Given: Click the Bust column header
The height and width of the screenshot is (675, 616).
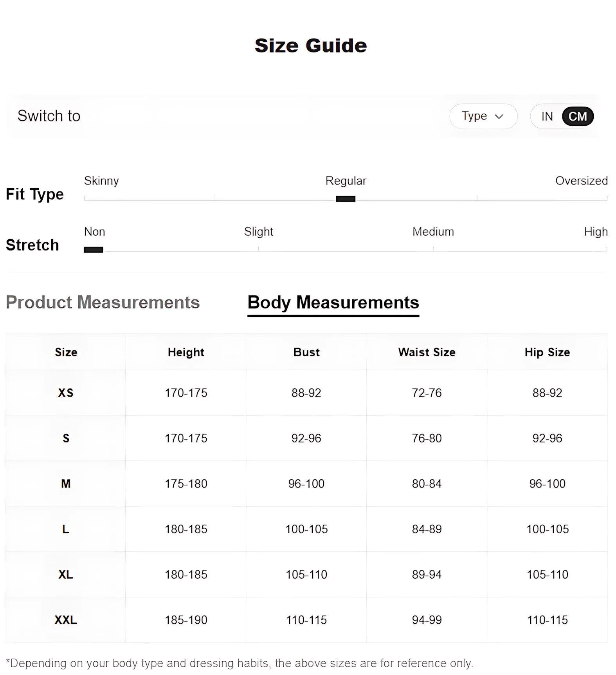Looking at the screenshot, I should [x=306, y=352].
